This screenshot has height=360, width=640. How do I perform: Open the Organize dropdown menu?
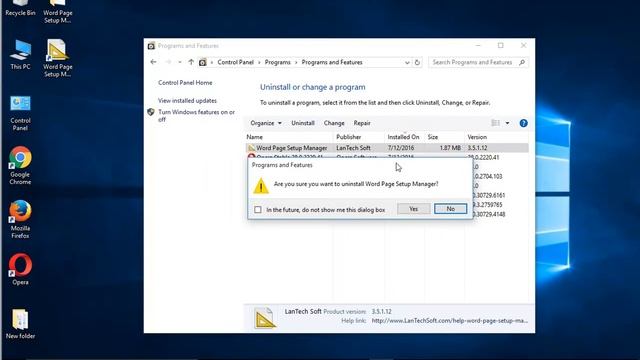pos(266,123)
